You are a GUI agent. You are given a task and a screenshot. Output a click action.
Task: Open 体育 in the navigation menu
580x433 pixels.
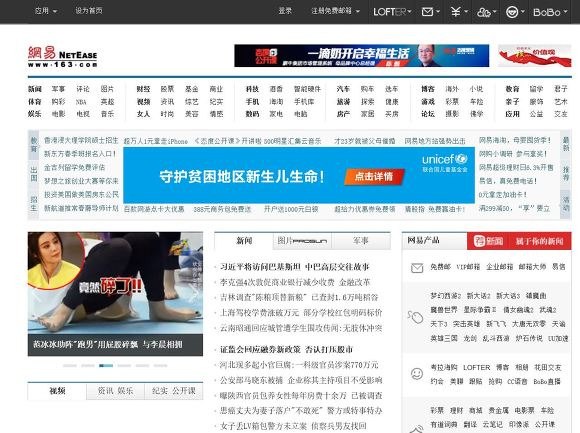[35, 102]
